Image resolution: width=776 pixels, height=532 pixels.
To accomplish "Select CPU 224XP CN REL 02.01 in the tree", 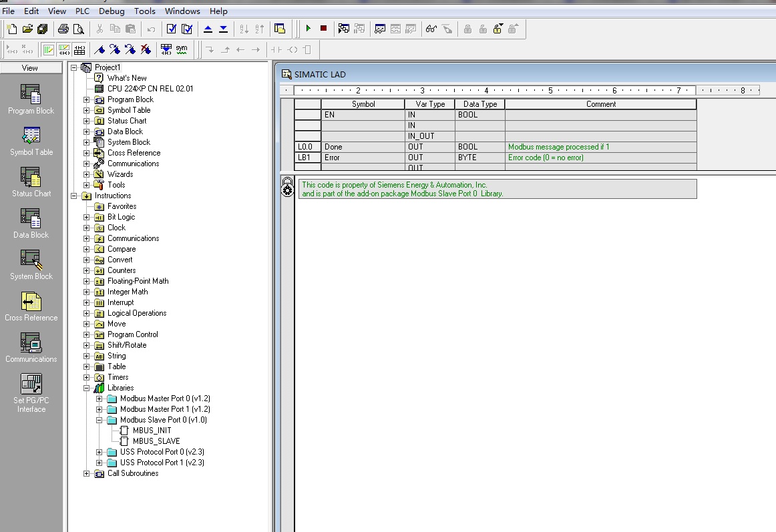I will [x=150, y=89].
